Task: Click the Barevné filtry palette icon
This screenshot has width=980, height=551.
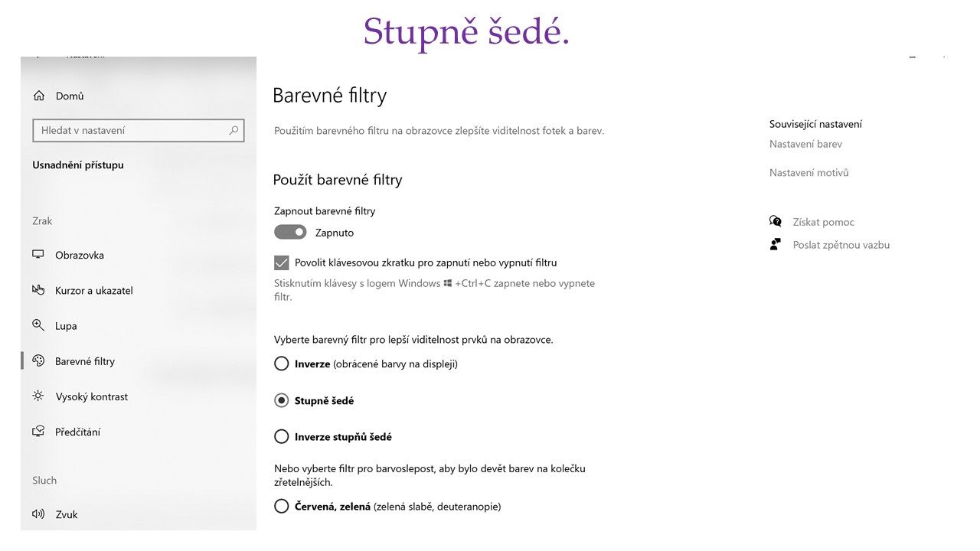Action: click(x=38, y=361)
